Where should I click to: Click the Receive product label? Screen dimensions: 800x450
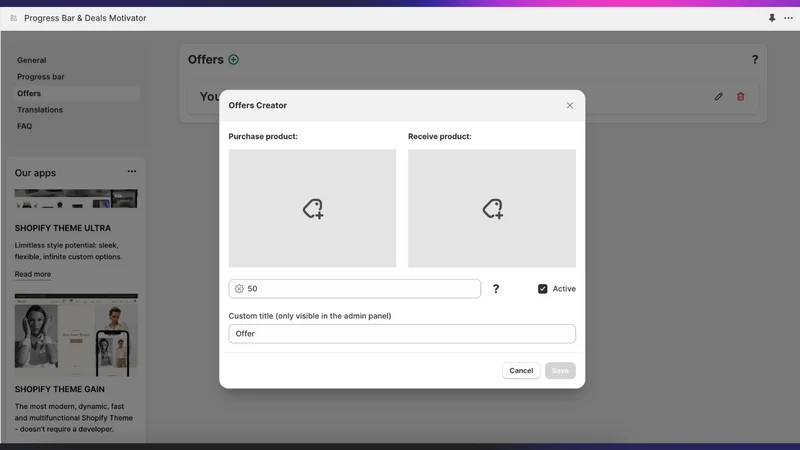tap(440, 136)
